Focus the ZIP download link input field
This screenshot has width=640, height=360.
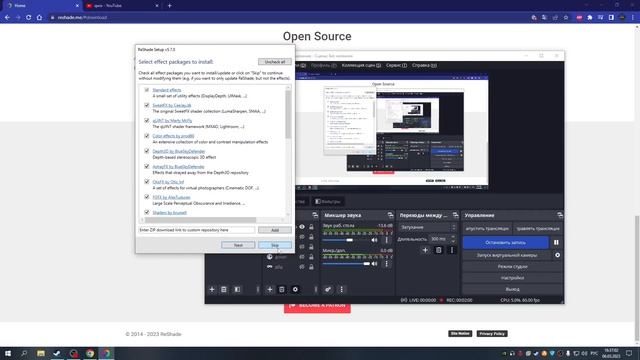(196, 230)
